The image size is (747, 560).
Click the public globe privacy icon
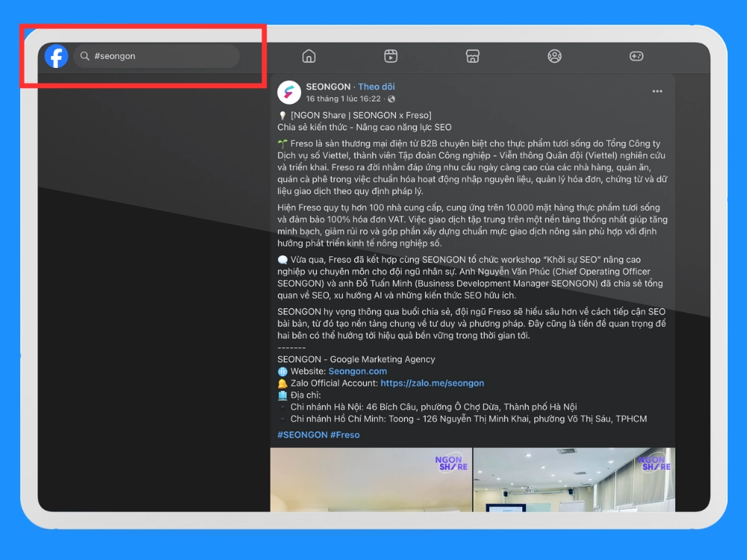tap(391, 99)
